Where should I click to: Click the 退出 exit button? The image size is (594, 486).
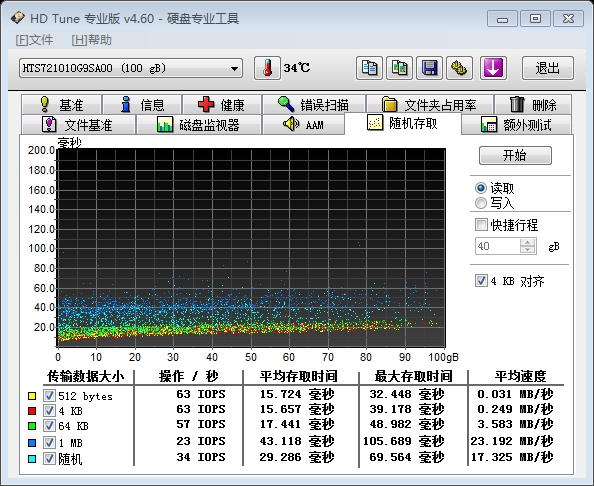tap(548, 68)
